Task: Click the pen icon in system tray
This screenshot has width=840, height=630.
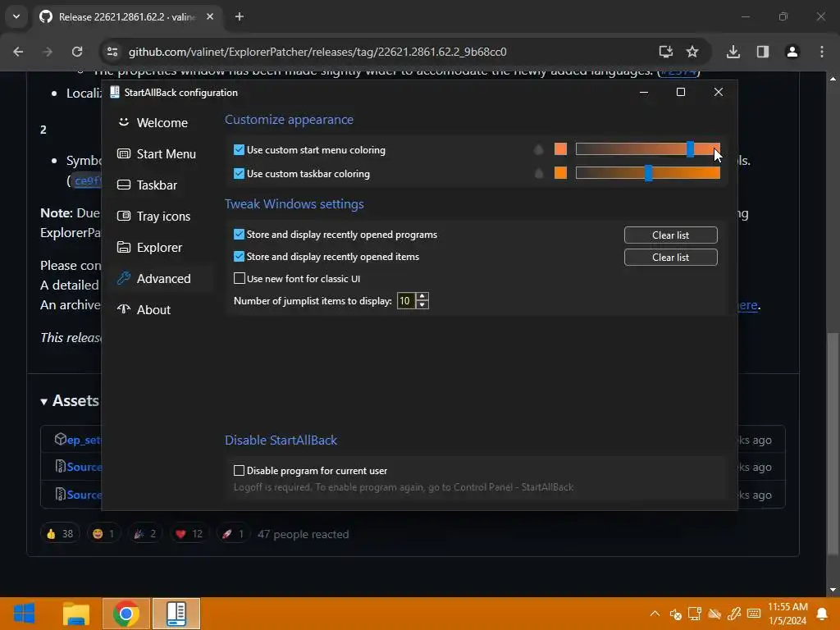Action: click(x=734, y=614)
